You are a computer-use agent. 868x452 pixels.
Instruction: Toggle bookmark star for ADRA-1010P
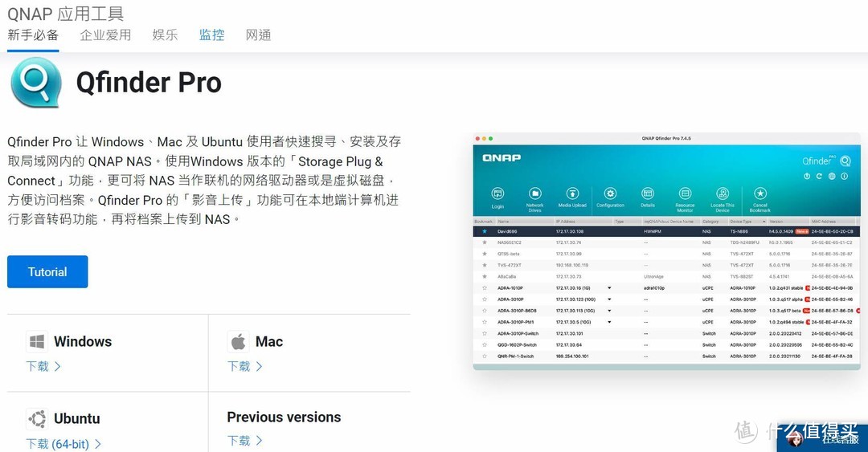485,287
